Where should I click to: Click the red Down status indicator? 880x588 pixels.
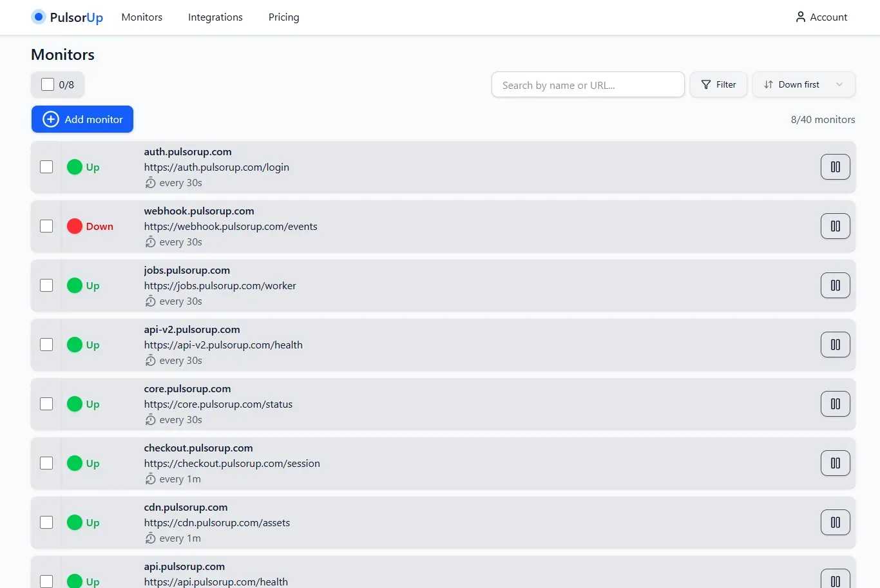75,226
